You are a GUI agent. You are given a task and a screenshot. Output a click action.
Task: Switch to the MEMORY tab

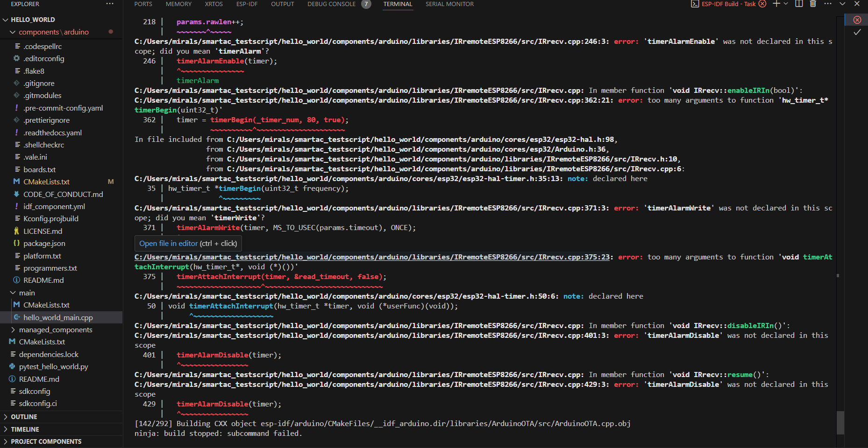click(x=178, y=4)
